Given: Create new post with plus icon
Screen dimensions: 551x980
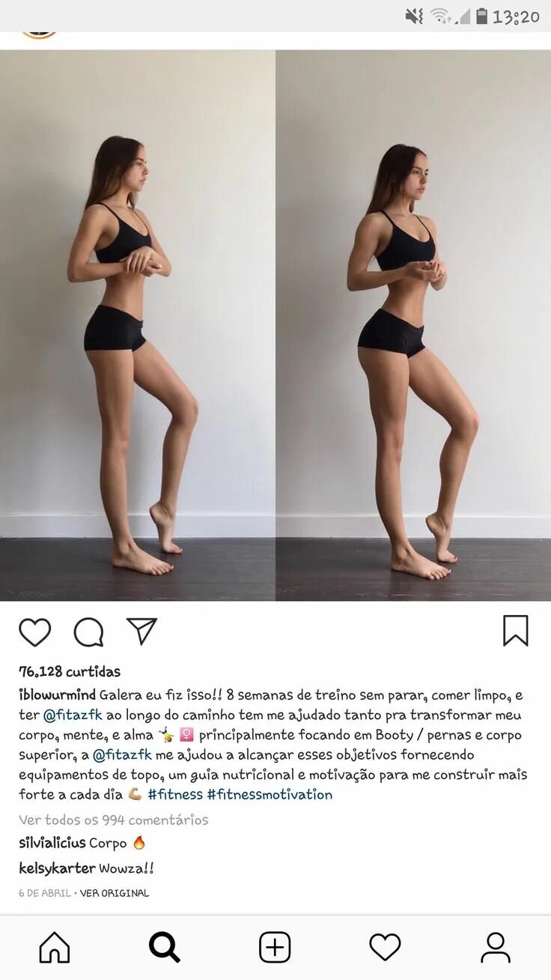Looking at the screenshot, I should 275,948.
